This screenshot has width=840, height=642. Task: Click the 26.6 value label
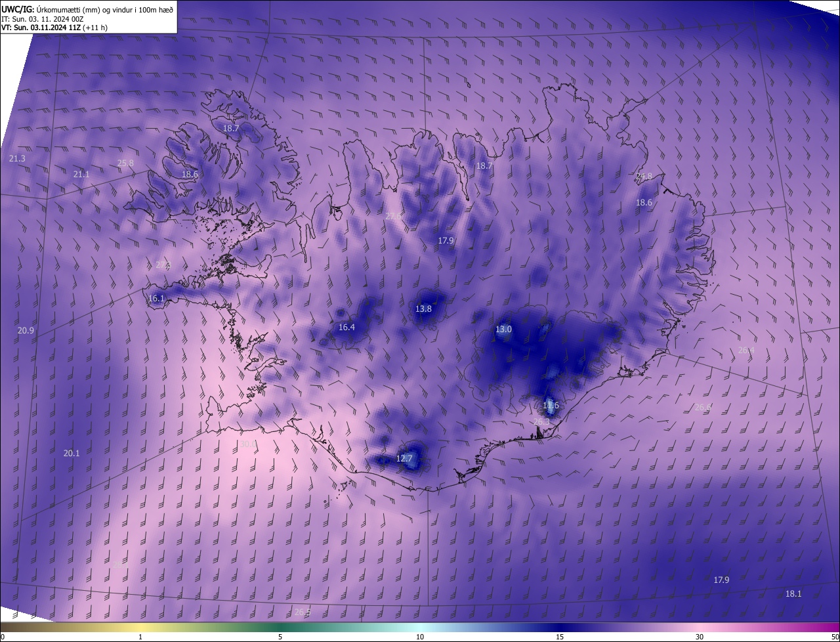[x=703, y=408]
